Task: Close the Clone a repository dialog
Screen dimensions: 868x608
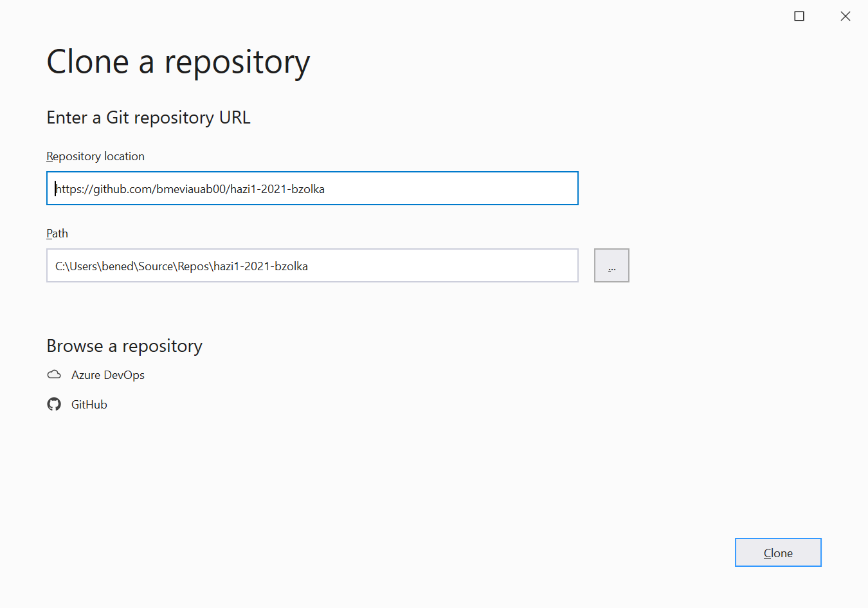Action: [845, 15]
